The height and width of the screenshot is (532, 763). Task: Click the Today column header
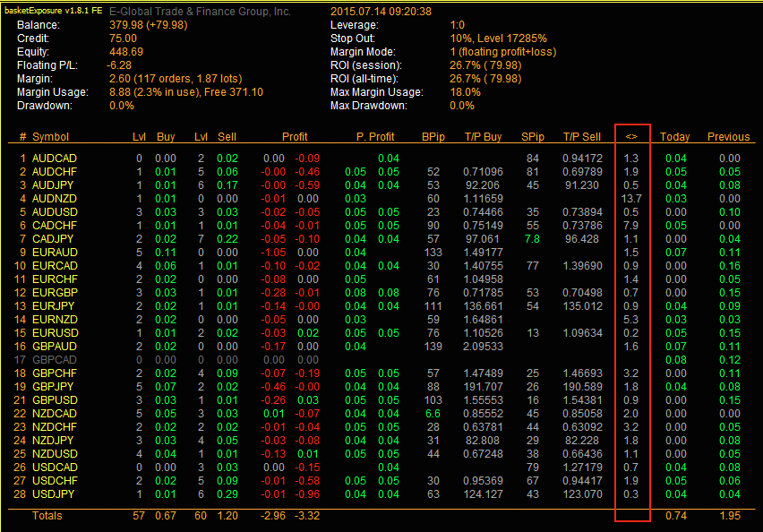[674, 137]
